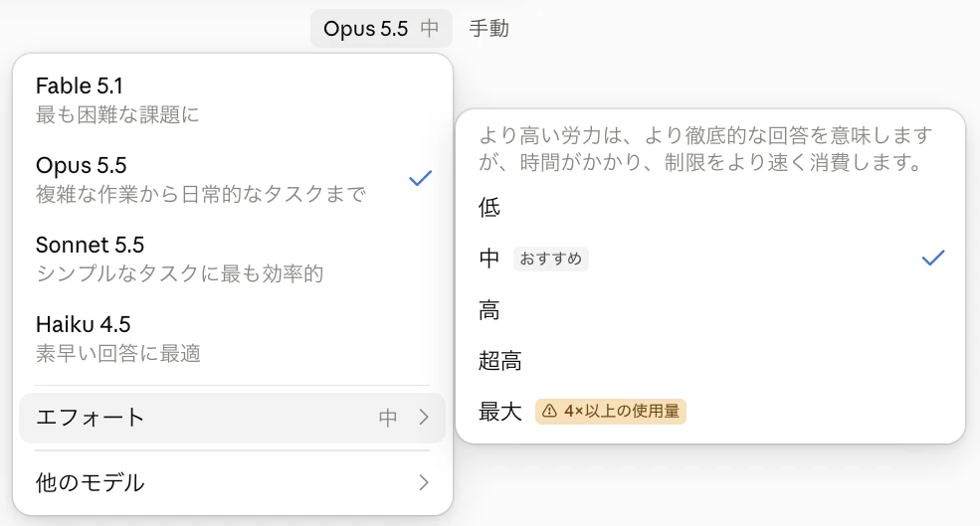Click the checkmark beside Opus 5.5
Viewport: 980px width, 526px height.
click(420, 179)
